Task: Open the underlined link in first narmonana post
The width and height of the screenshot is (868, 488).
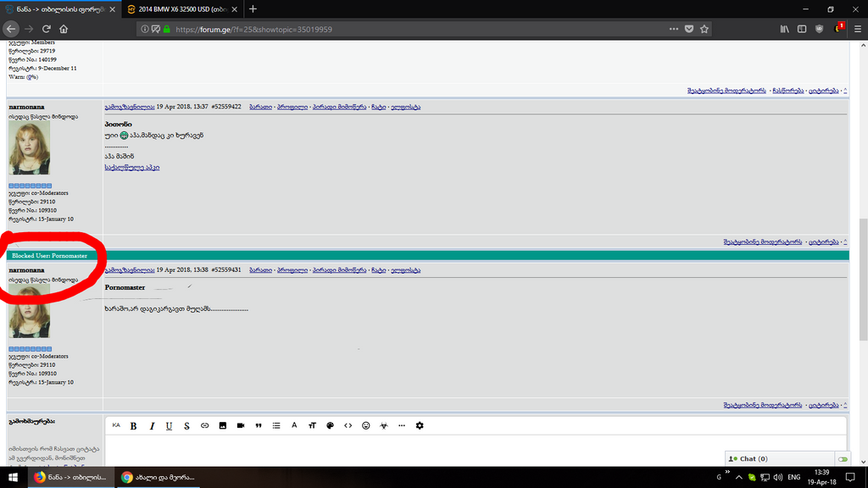Action: [x=131, y=167]
